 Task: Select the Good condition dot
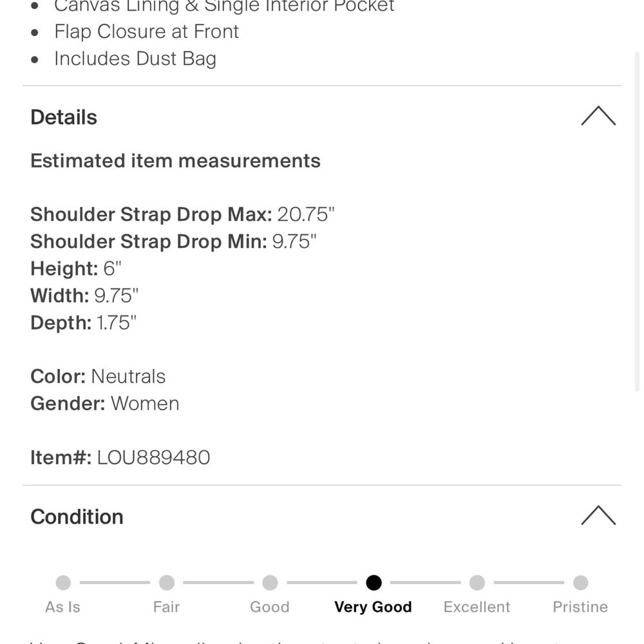pyautogui.click(x=270, y=583)
